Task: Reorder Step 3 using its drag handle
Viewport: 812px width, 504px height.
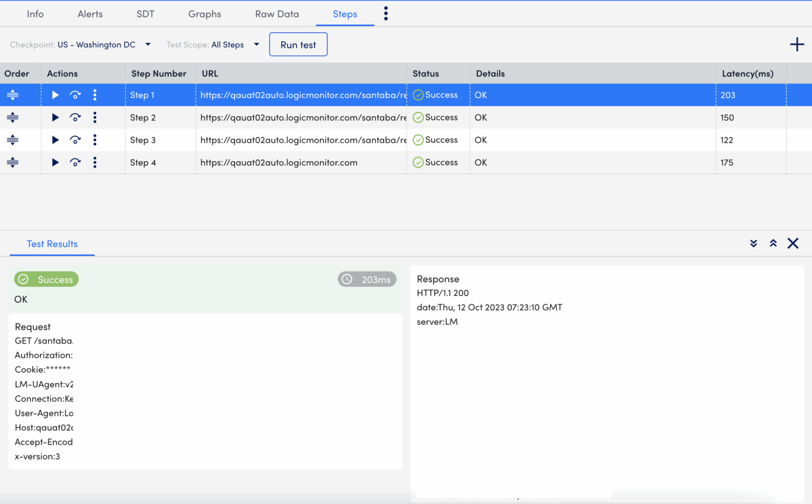Action: (13, 140)
